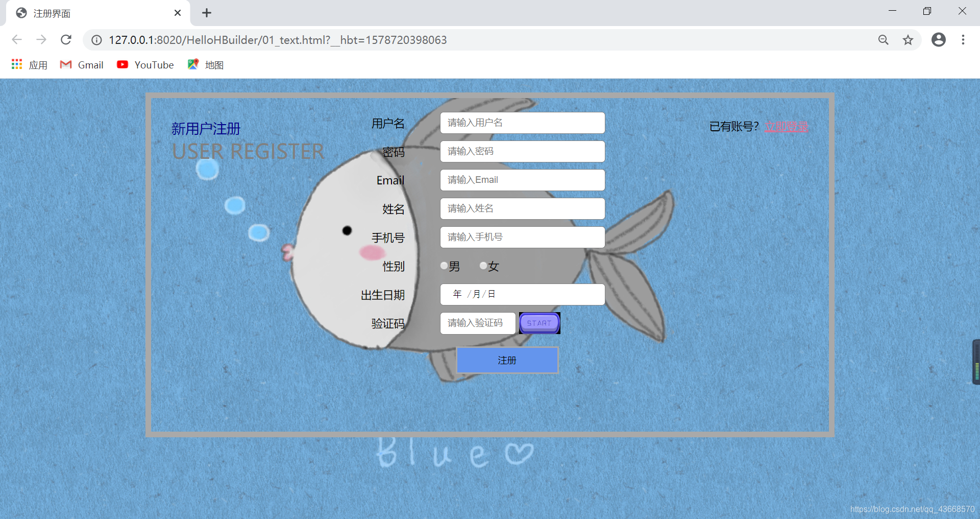Open the YouTube bookmark

(x=145, y=65)
